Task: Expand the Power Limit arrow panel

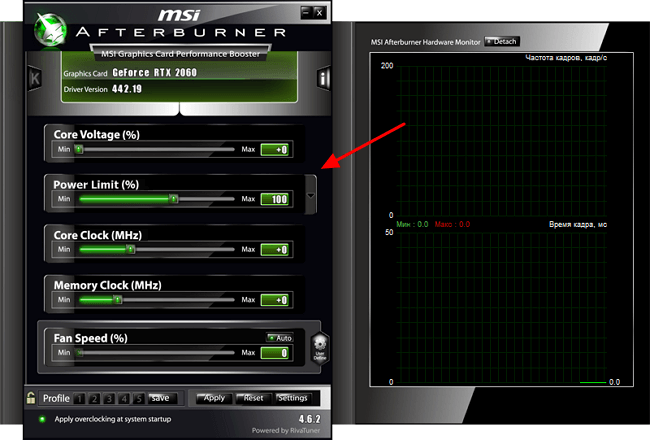Action: (310, 195)
